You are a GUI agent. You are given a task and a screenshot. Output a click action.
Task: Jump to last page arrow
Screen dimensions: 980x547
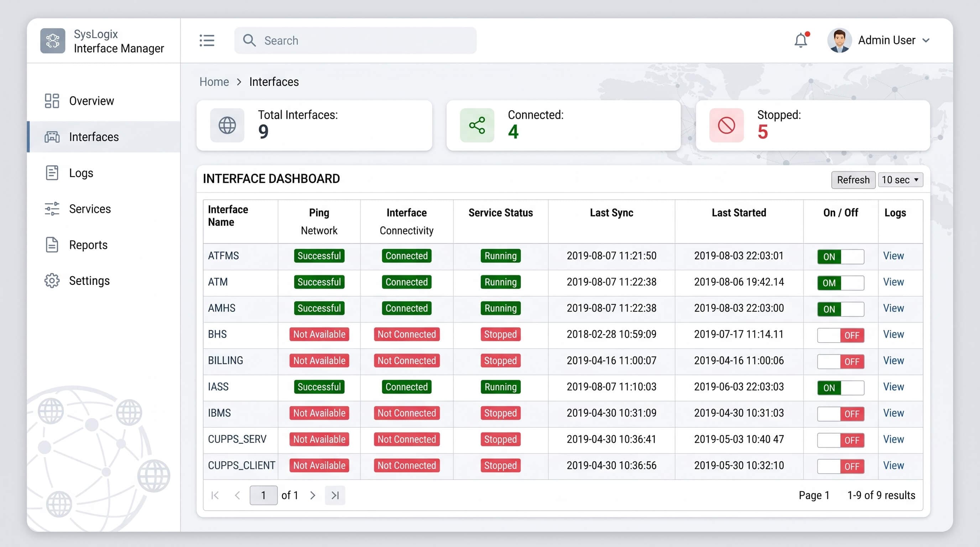(335, 495)
